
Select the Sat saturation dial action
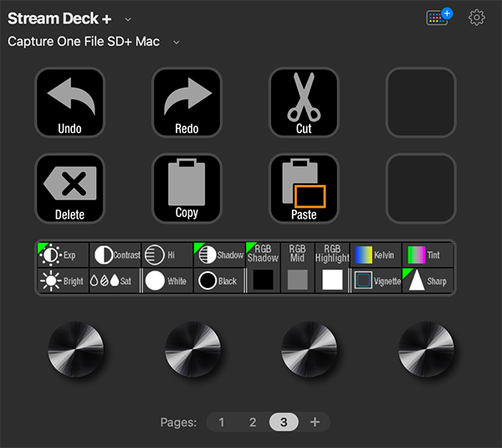(115, 281)
